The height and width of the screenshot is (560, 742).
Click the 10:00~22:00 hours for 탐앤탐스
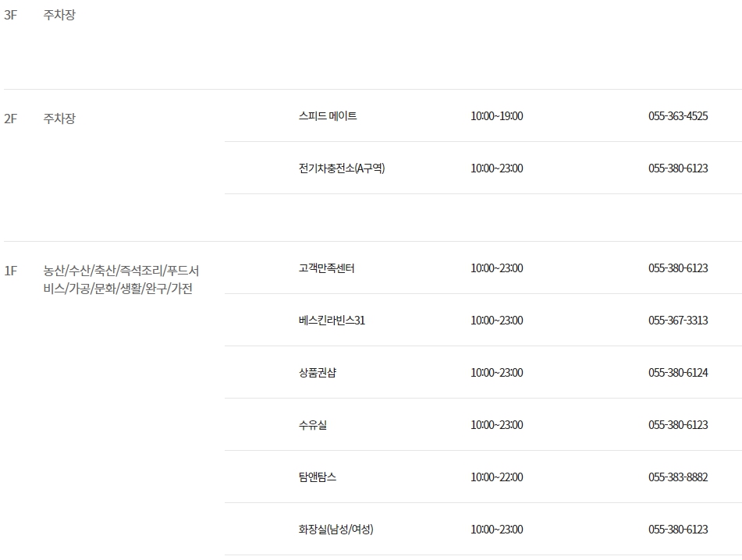point(495,476)
